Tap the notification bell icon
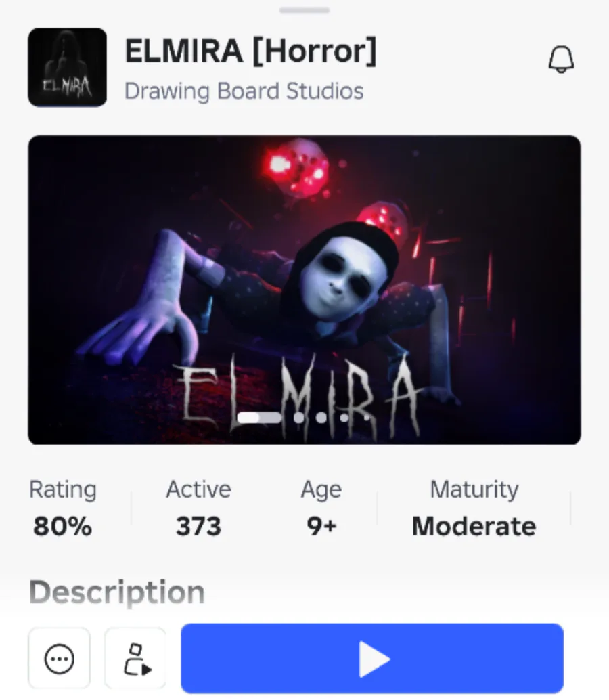 (x=561, y=60)
